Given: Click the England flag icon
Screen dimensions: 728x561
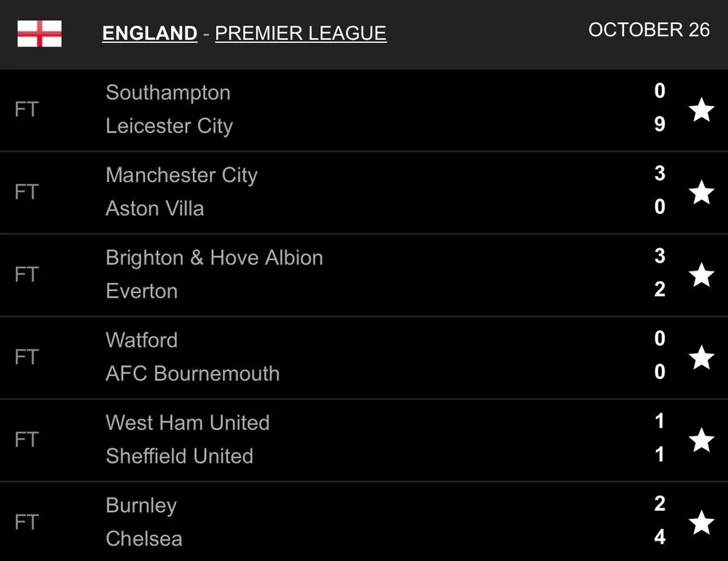Looking at the screenshot, I should click(x=39, y=33).
